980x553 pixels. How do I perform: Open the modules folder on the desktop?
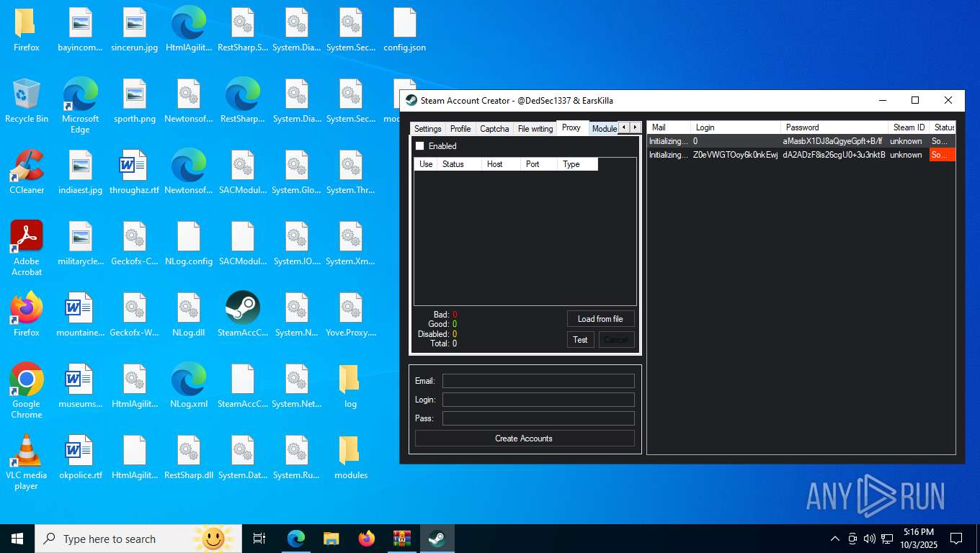pos(351,458)
